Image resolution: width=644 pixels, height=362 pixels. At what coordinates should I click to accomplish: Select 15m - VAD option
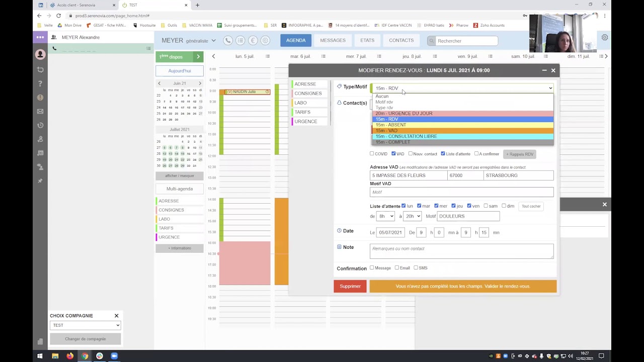(x=463, y=131)
